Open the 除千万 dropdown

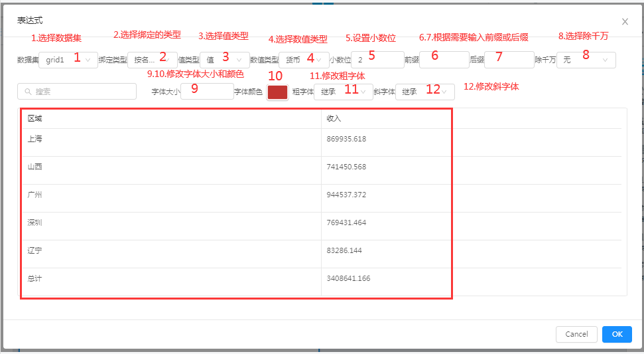586,60
